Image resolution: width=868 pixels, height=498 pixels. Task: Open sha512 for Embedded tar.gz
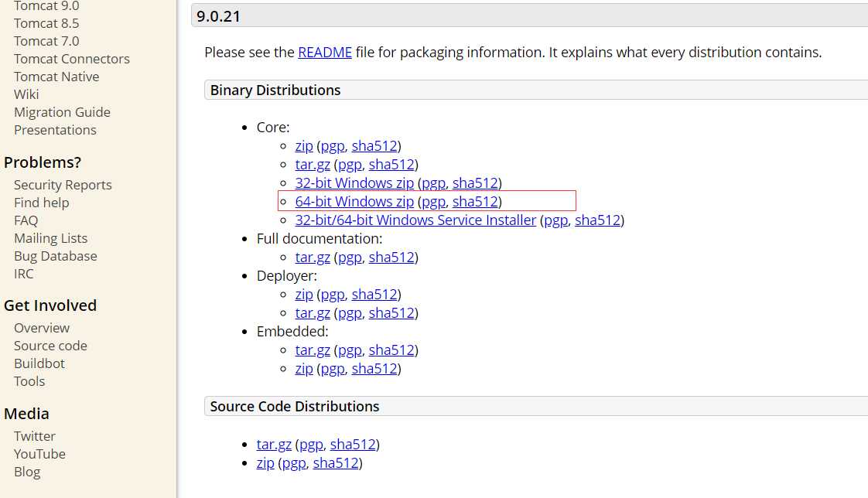391,350
